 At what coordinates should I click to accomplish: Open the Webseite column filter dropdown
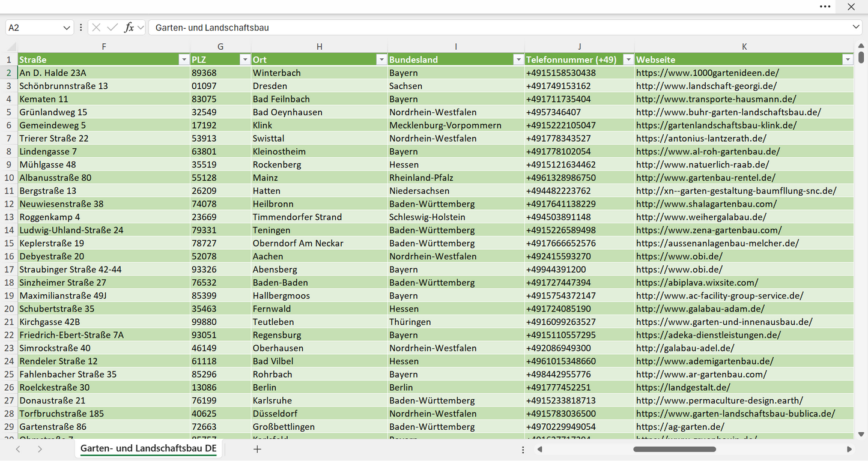848,59
